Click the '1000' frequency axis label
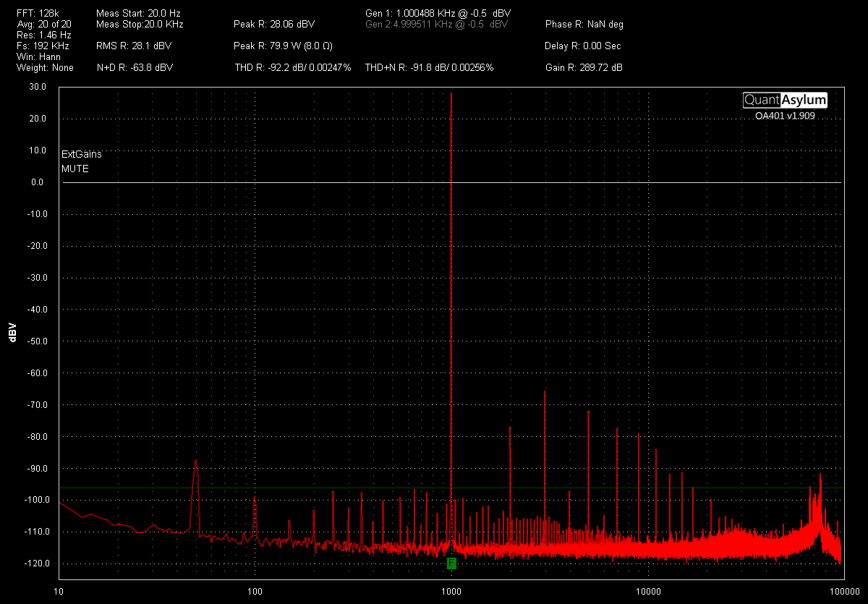This screenshot has width=868, height=604. coord(451,592)
